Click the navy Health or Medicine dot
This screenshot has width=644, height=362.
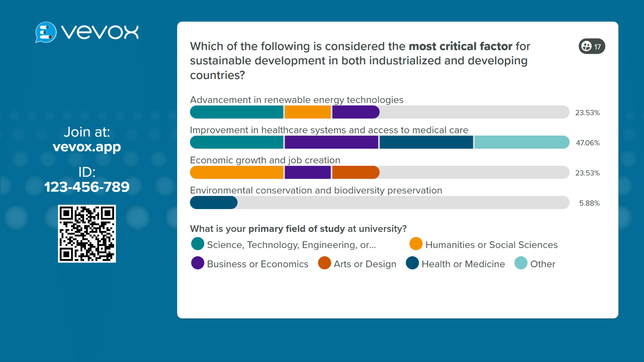pos(412,263)
